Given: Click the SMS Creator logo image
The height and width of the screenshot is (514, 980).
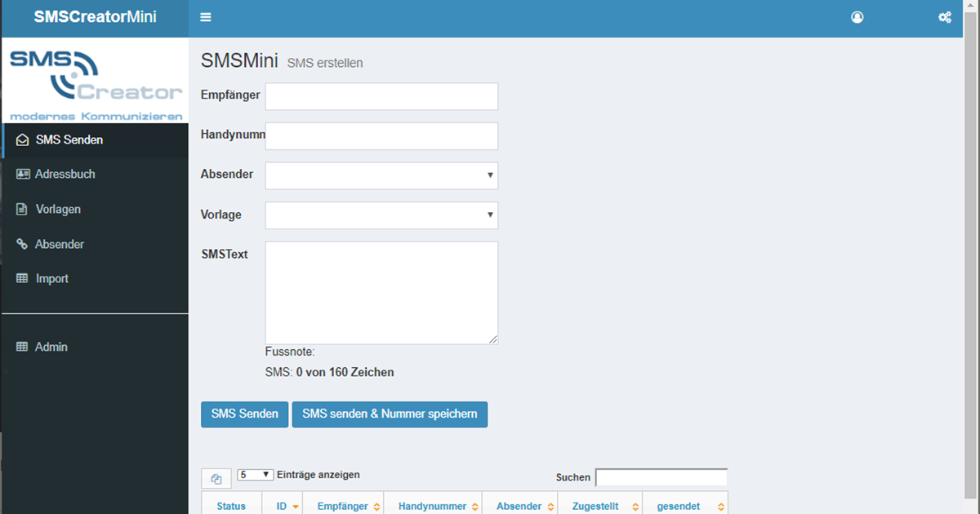Looking at the screenshot, I should [95, 81].
